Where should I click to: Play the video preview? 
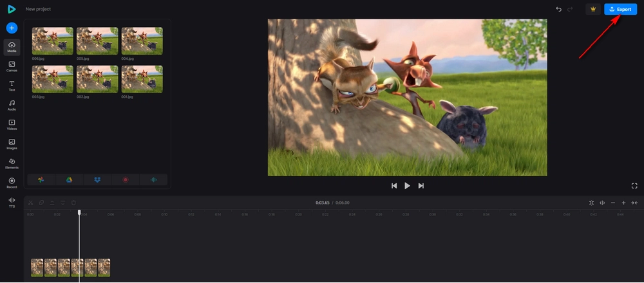point(407,186)
